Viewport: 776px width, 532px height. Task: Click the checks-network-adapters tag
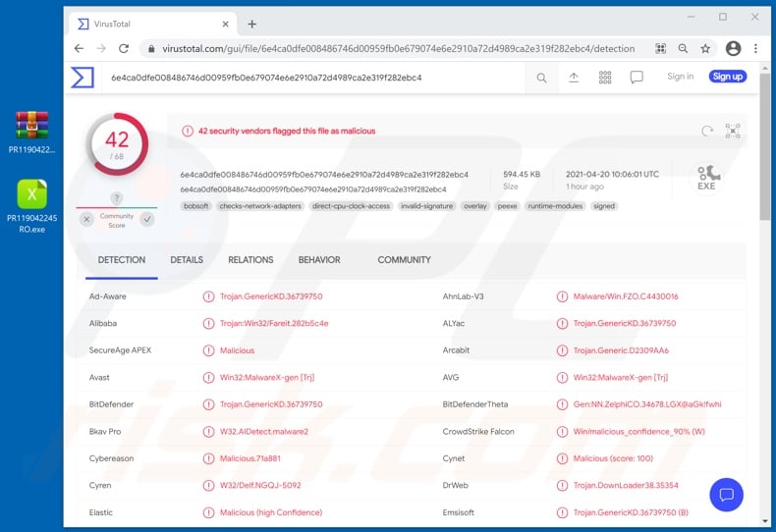[x=260, y=206]
